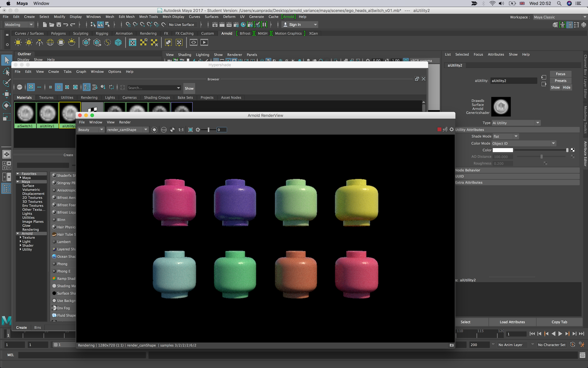Toggle isolate selected circle in RenderView

coord(154,130)
